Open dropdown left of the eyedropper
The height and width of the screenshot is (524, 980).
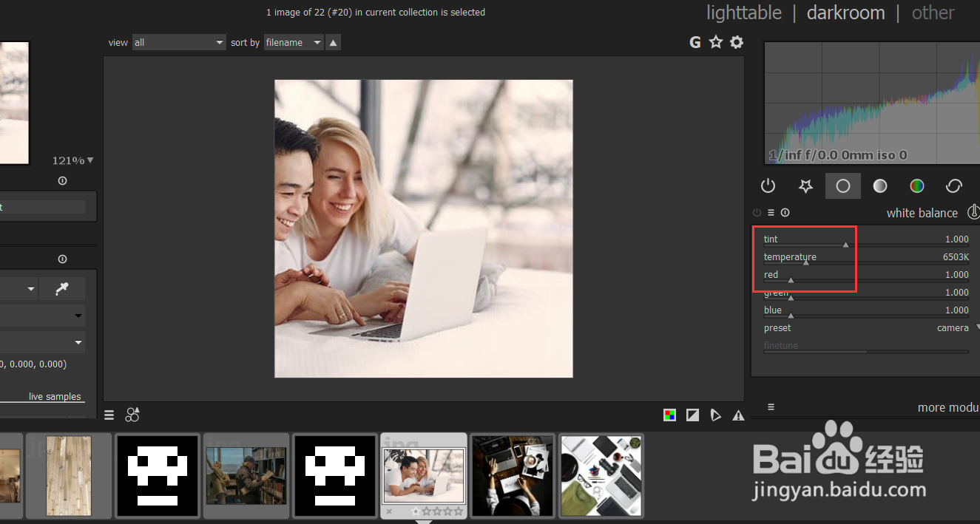point(18,289)
